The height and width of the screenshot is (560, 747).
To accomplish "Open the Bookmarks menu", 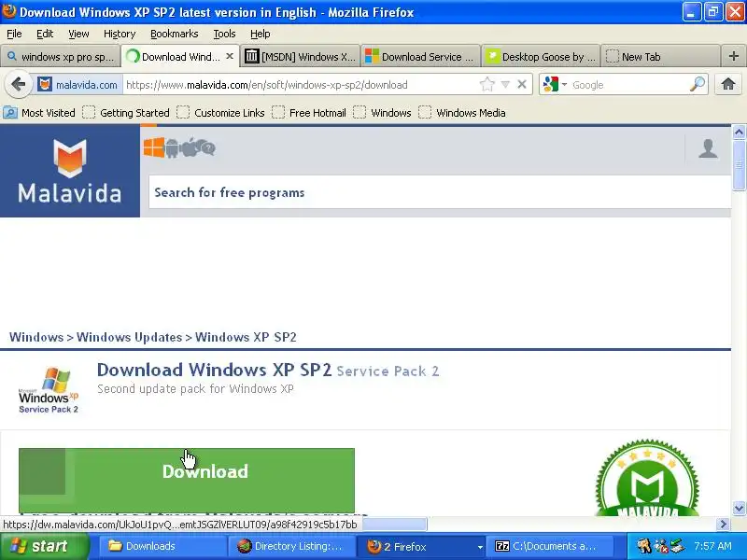I will [x=175, y=34].
